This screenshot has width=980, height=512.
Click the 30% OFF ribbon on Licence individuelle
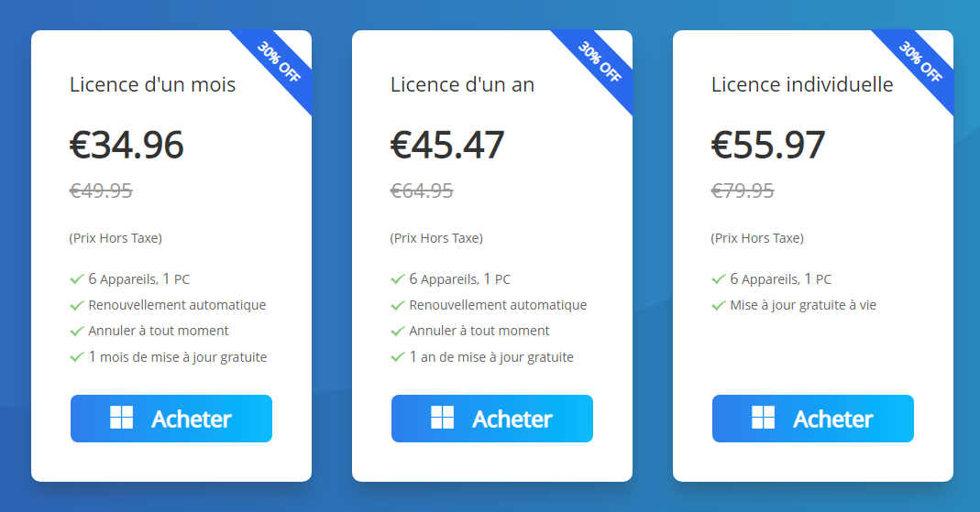click(x=920, y=61)
